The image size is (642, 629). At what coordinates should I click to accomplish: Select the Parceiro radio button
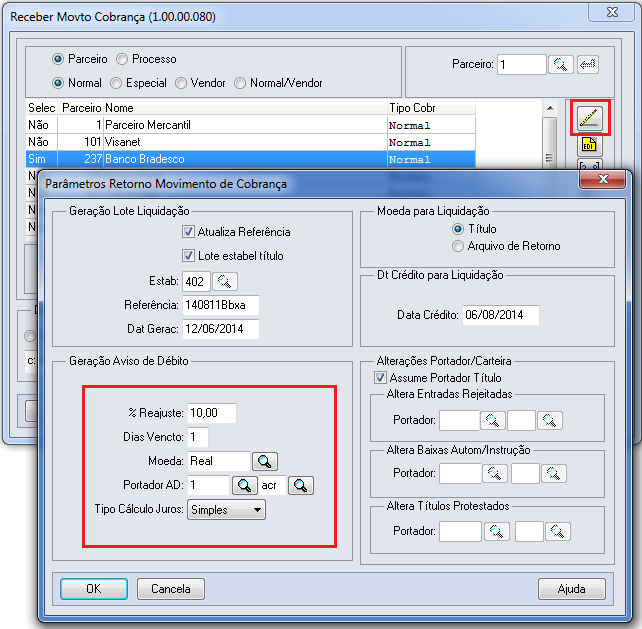tap(58, 59)
